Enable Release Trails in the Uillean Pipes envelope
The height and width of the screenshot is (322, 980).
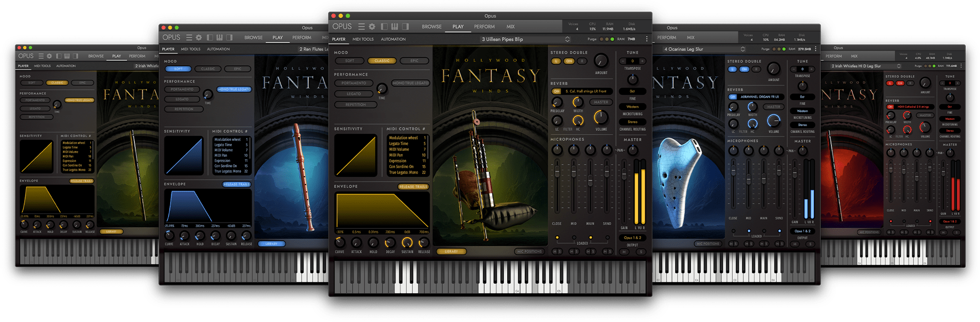pyautogui.click(x=413, y=187)
